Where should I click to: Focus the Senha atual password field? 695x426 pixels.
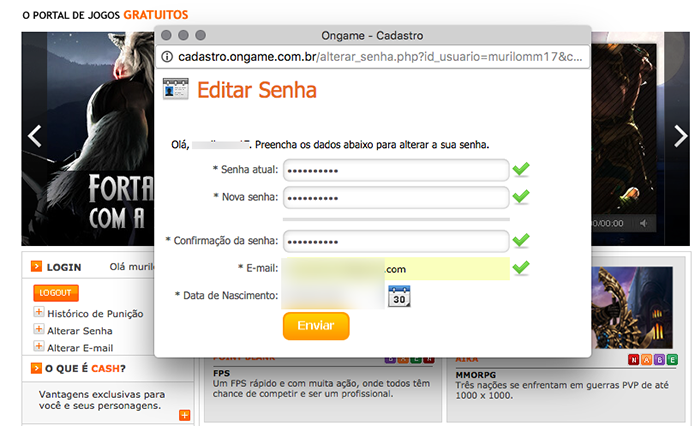[x=396, y=170]
